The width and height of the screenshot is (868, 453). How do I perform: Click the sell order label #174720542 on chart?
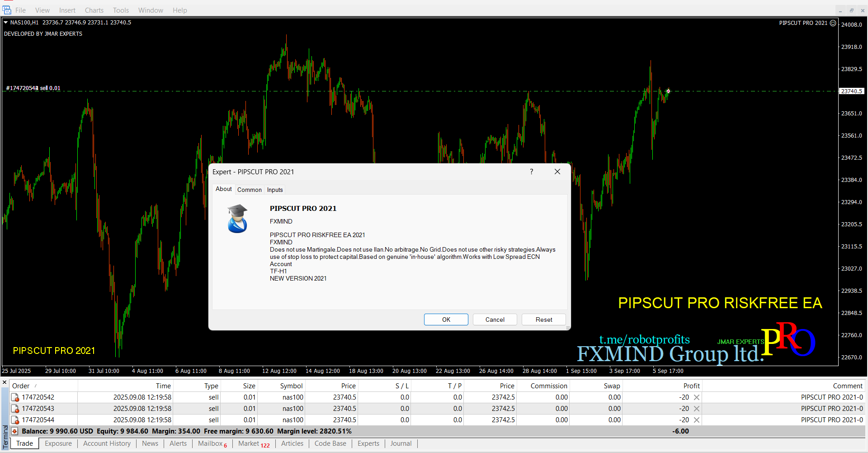[33, 88]
